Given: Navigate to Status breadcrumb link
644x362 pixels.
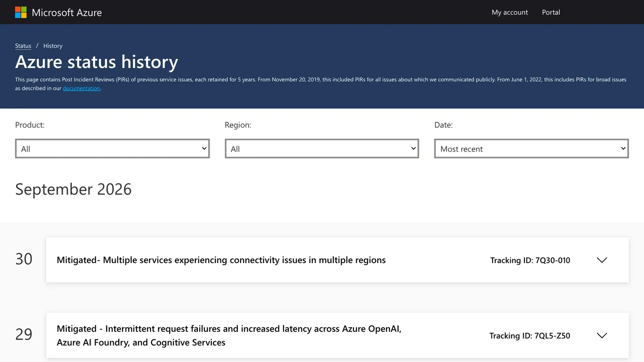Looking at the screenshot, I should [23, 46].
